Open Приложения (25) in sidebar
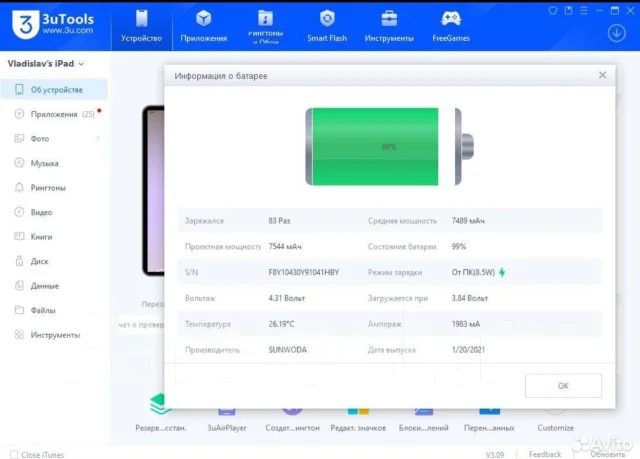This screenshot has height=459, width=640. coord(54,114)
